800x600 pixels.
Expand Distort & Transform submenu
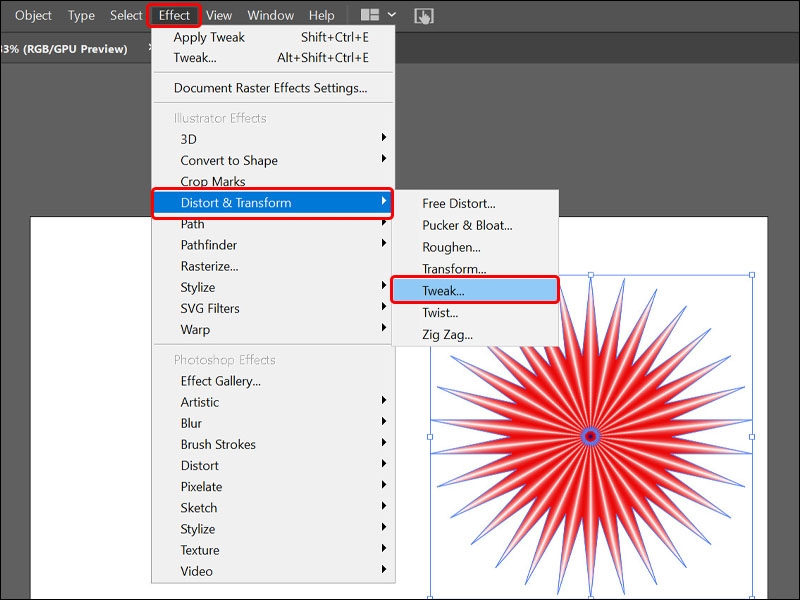click(273, 203)
